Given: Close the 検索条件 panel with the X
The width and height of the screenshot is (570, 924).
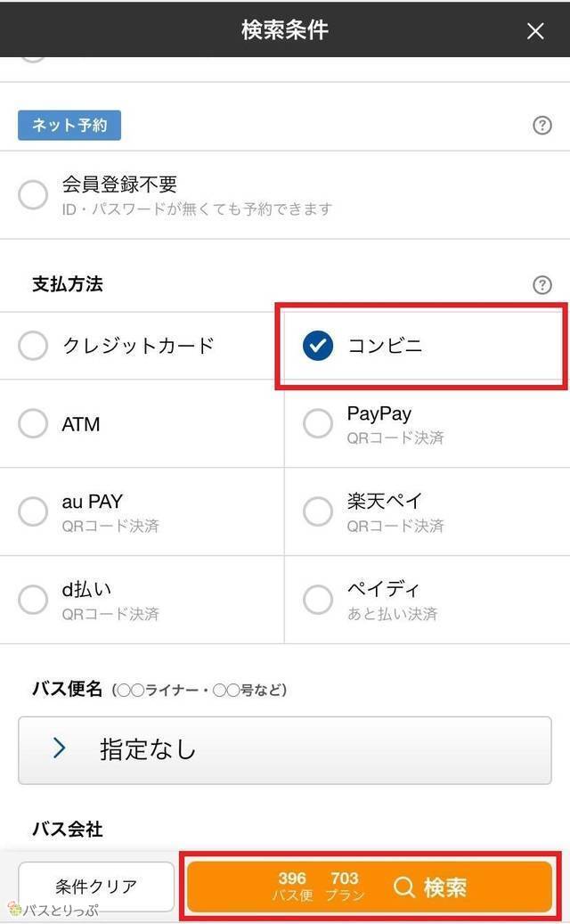Looking at the screenshot, I should pyautogui.click(x=534, y=30).
